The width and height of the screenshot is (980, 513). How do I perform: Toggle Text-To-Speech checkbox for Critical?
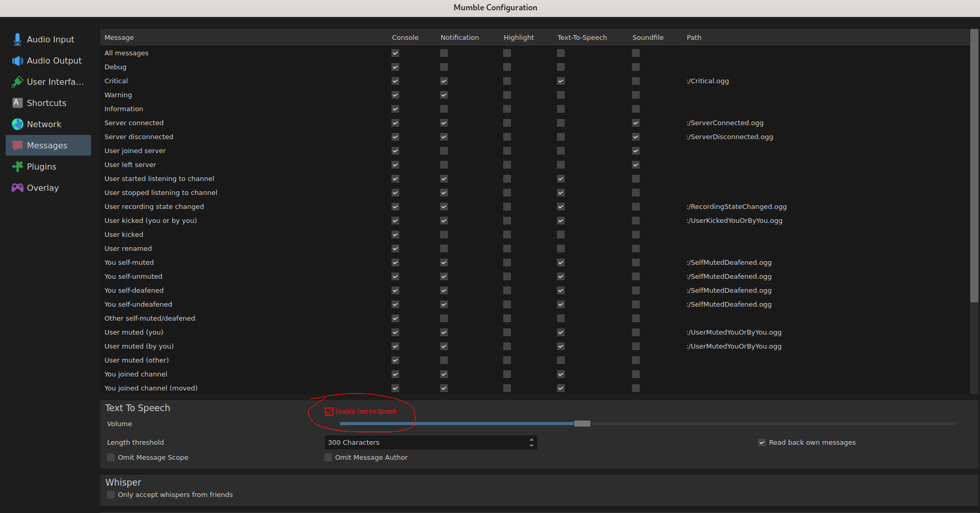561,81
